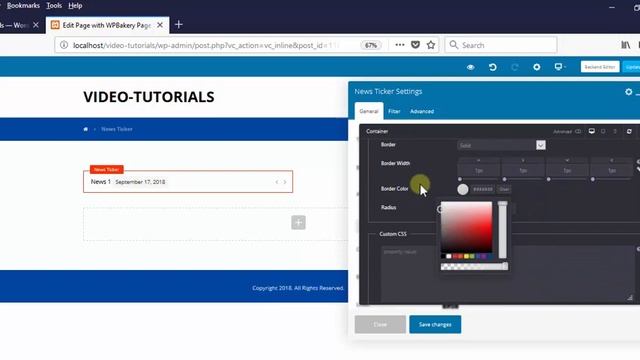Viewport: 640px width, 360px height.
Task: Select the black preset swatch in color picker
Action: [443, 256]
